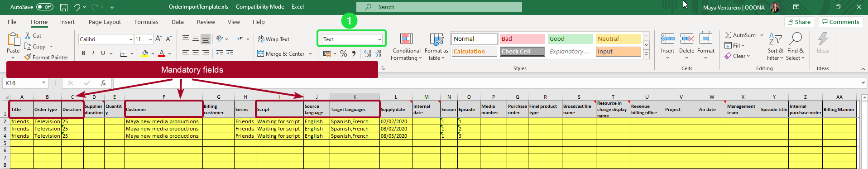Open Sort & Filter options

[x=775, y=47]
